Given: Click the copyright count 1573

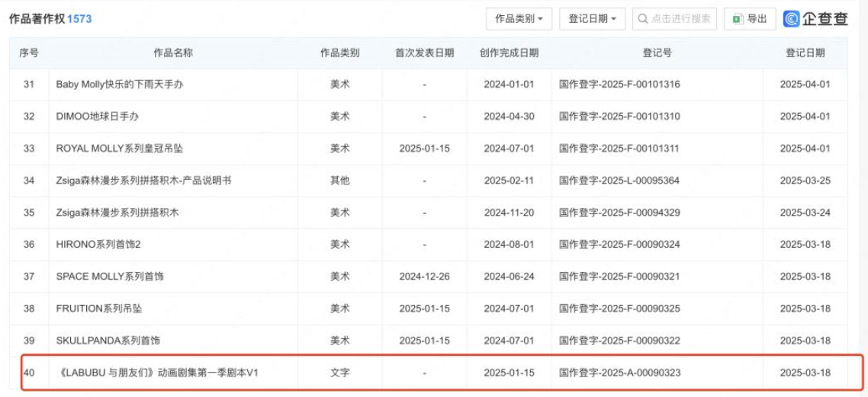Looking at the screenshot, I should coord(79,19).
